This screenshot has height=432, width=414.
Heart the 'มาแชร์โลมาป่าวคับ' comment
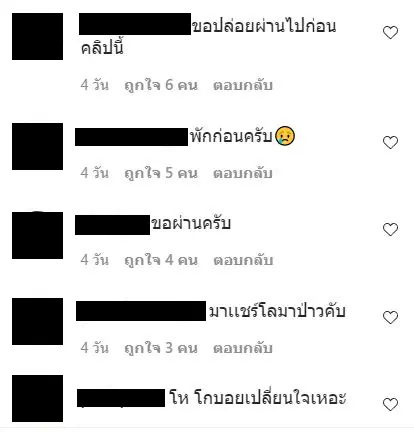pos(390,317)
